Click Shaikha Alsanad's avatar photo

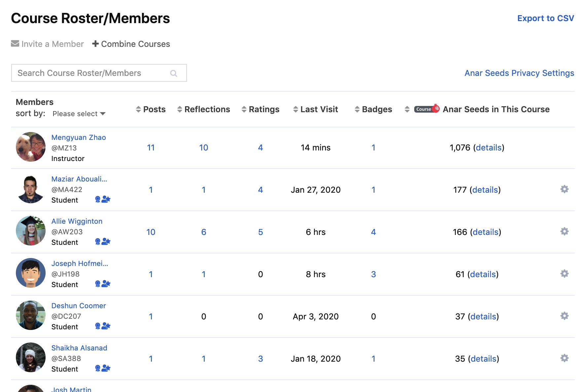[x=31, y=357]
